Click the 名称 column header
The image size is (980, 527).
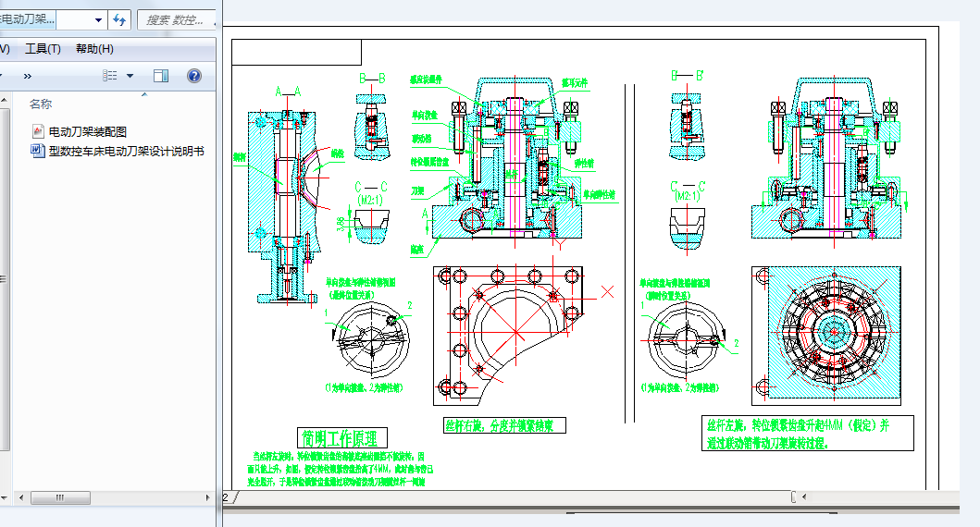point(41,104)
